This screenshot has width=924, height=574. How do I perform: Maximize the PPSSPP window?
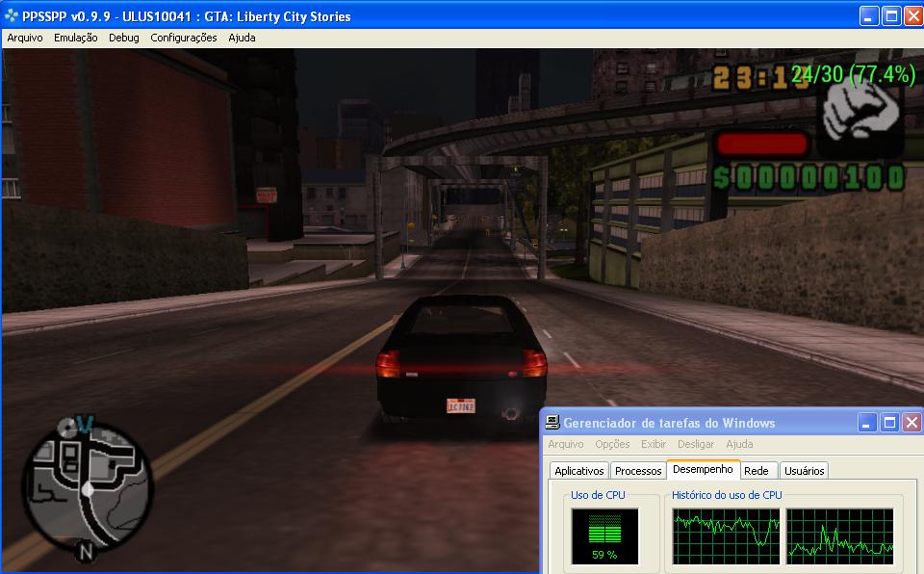[x=891, y=16]
